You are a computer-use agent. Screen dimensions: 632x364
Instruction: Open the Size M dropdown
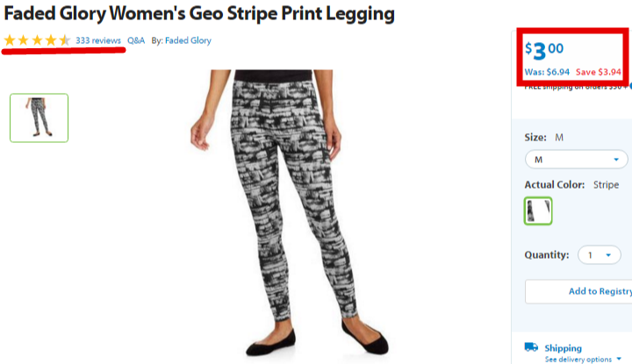coord(577,160)
